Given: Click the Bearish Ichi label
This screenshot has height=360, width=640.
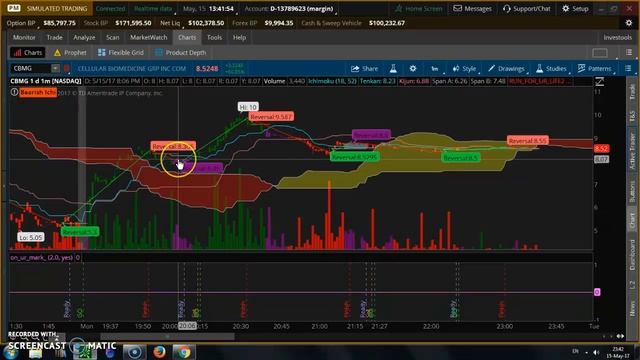Looking at the screenshot, I should (38, 93).
